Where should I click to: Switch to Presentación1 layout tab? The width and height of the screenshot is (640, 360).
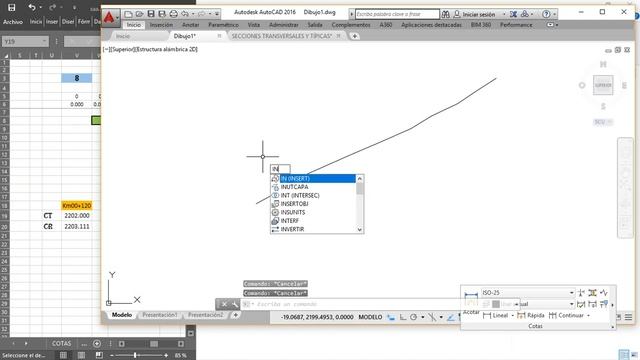click(x=160, y=315)
